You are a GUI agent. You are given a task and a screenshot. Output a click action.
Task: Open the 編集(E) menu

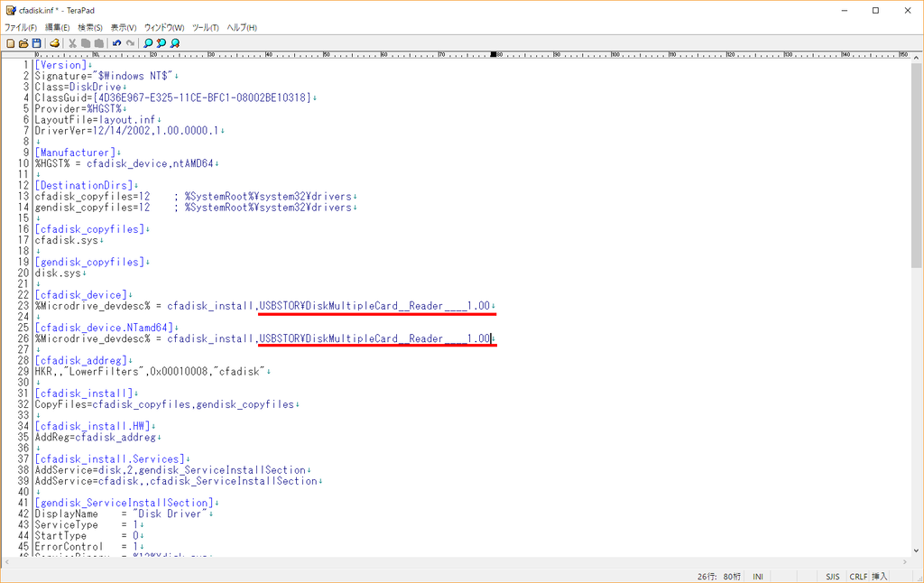[57, 28]
